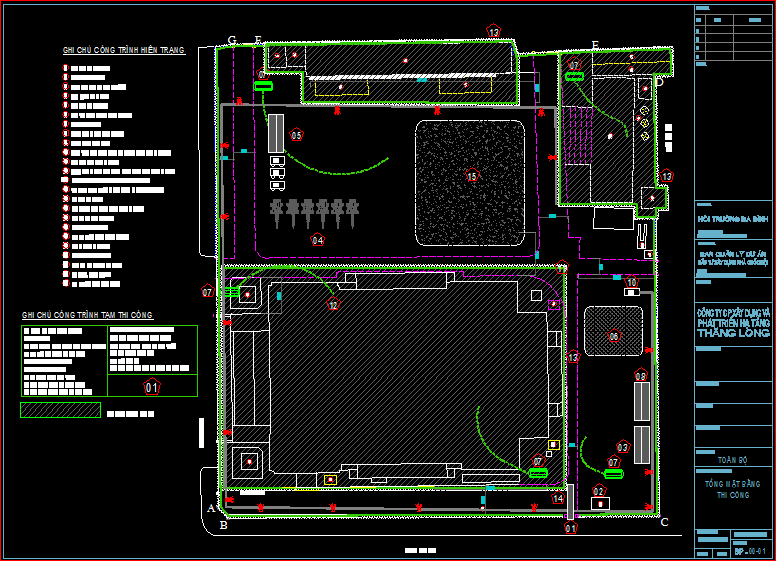Image resolution: width=776 pixels, height=561 pixels.
Task: Select the 'TOÀN BỘ' title block cell
Action: (733, 460)
